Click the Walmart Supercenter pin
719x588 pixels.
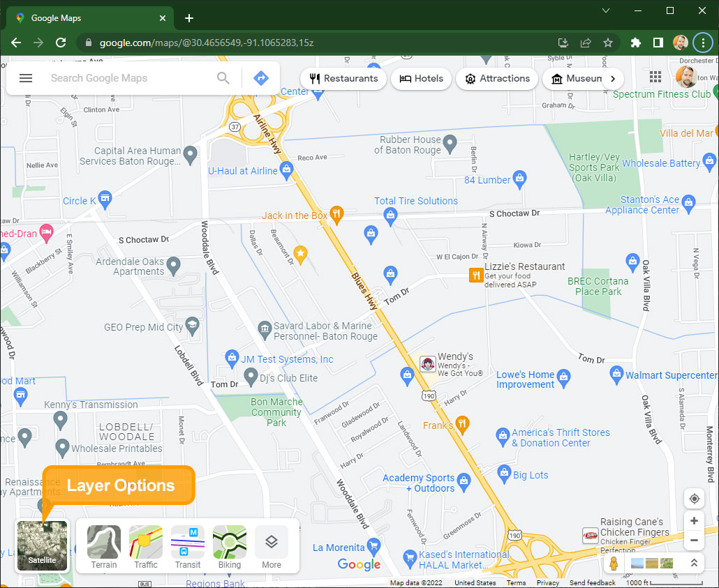pos(617,375)
